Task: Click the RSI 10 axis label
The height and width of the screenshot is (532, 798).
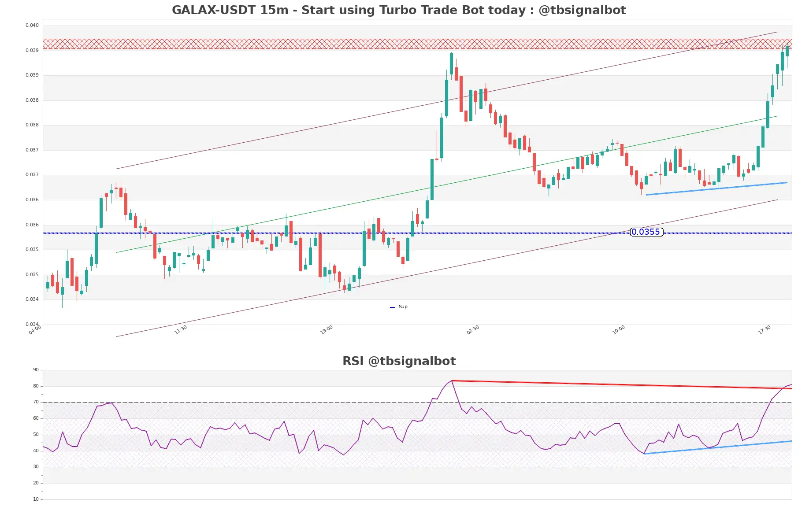Action: click(x=36, y=499)
